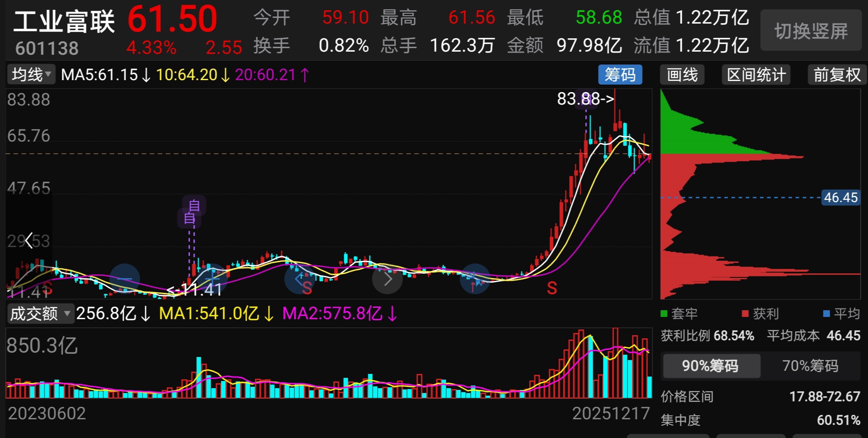Select the 90%筹码 tab

711,366
